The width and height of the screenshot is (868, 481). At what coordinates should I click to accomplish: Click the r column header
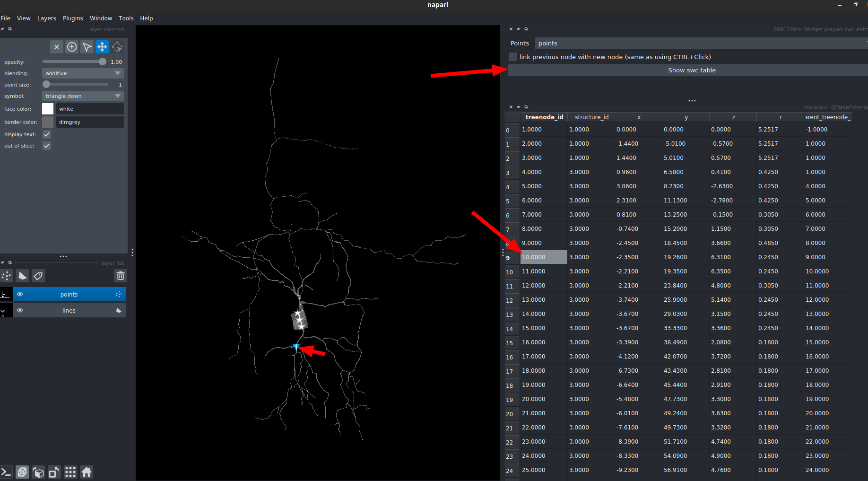[781, 117]
